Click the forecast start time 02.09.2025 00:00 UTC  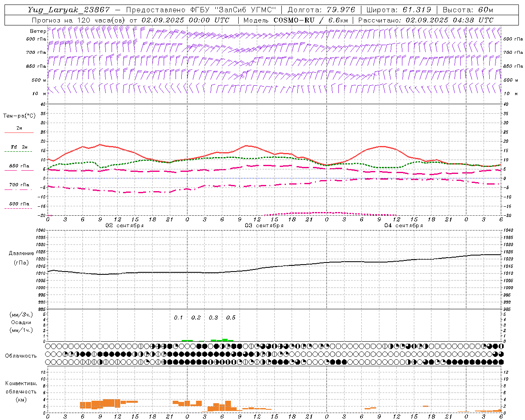[185, 20]
